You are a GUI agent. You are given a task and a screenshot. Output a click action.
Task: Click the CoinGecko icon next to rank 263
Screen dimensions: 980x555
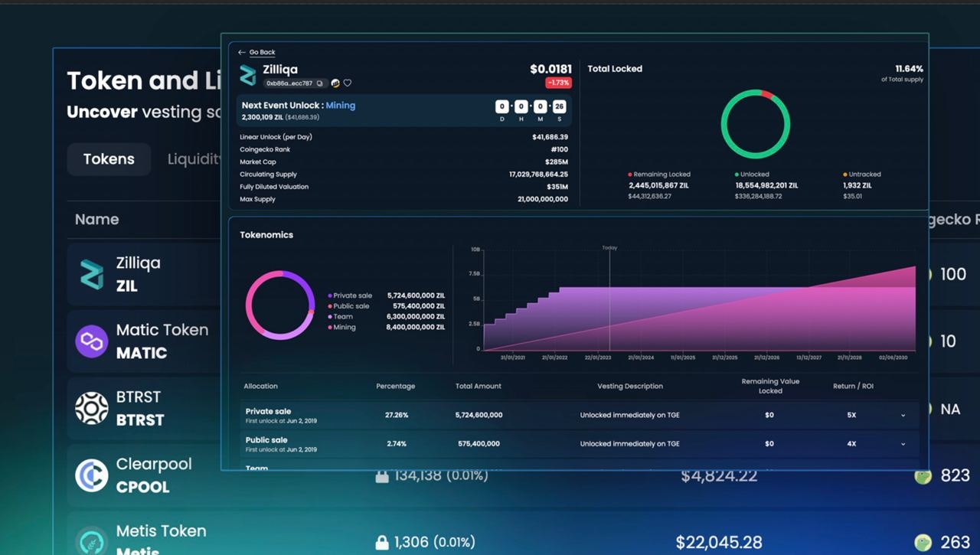point(923,543)
